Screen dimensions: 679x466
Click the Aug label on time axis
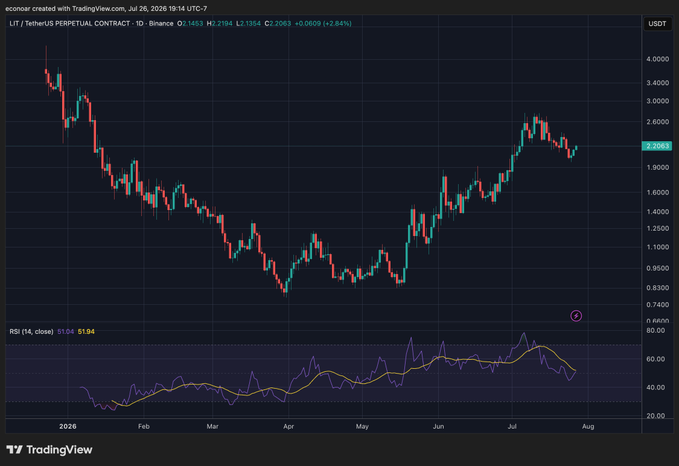point(588,427)
